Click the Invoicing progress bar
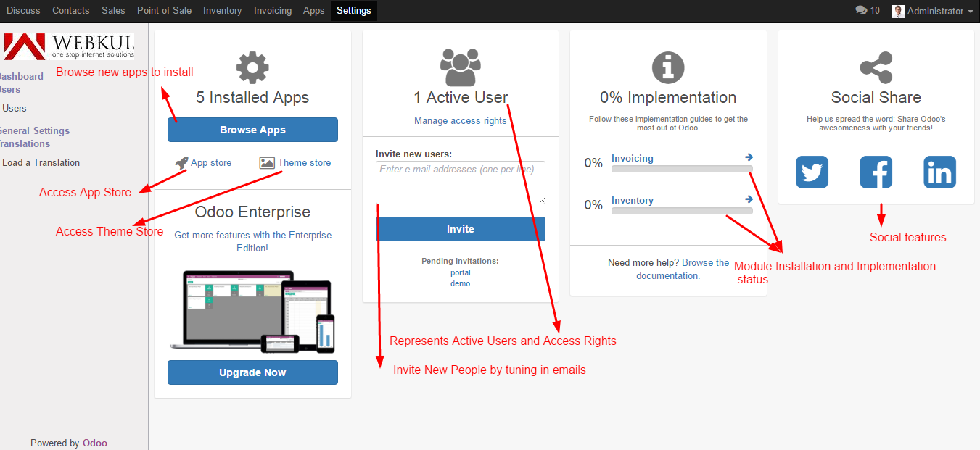The height and width of the screenshot is (450, 980). [x=682, y=169]
